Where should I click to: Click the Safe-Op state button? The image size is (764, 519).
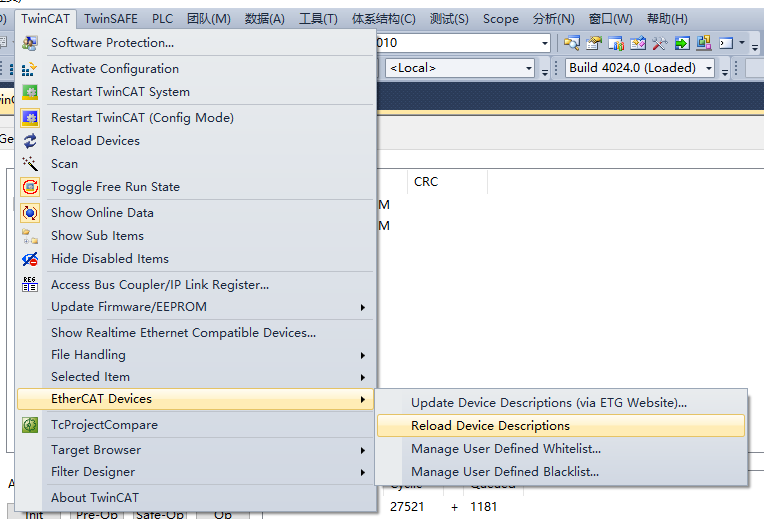click(159, 515)
